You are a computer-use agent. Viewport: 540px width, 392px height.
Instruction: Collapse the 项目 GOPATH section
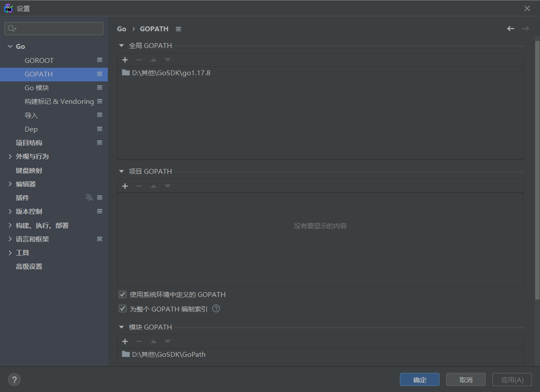[x=121, y=171]
